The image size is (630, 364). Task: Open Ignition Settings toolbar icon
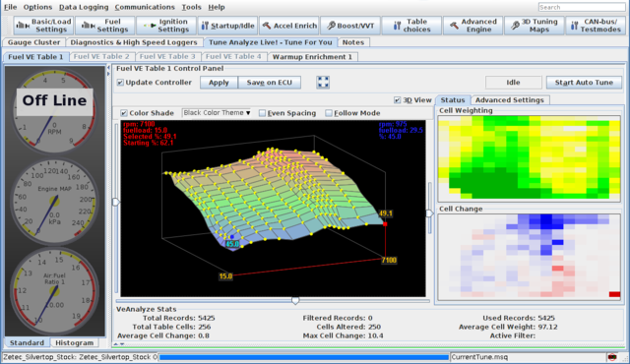pos(166,26)
